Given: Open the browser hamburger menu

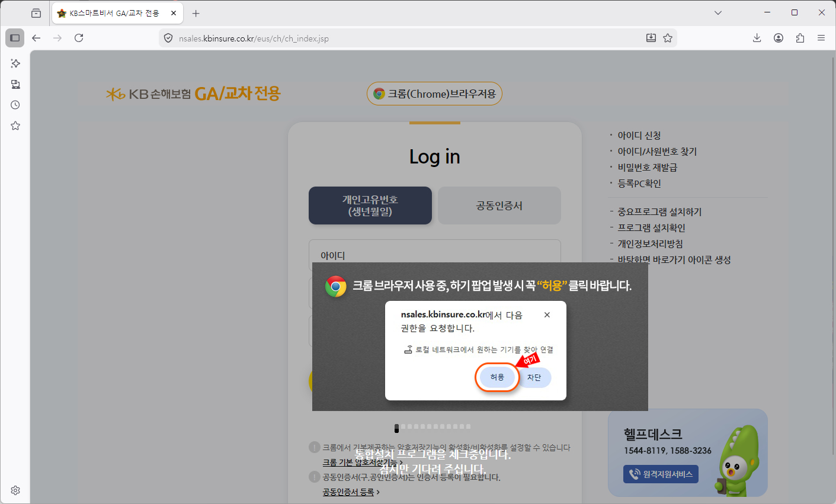Looking at the screenshot, I should [821, 38].
